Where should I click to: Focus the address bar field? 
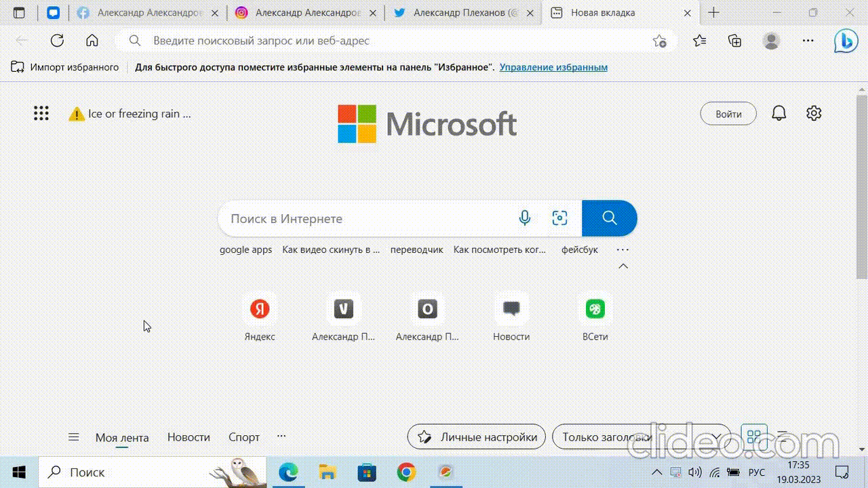click(x=395, y=41)
